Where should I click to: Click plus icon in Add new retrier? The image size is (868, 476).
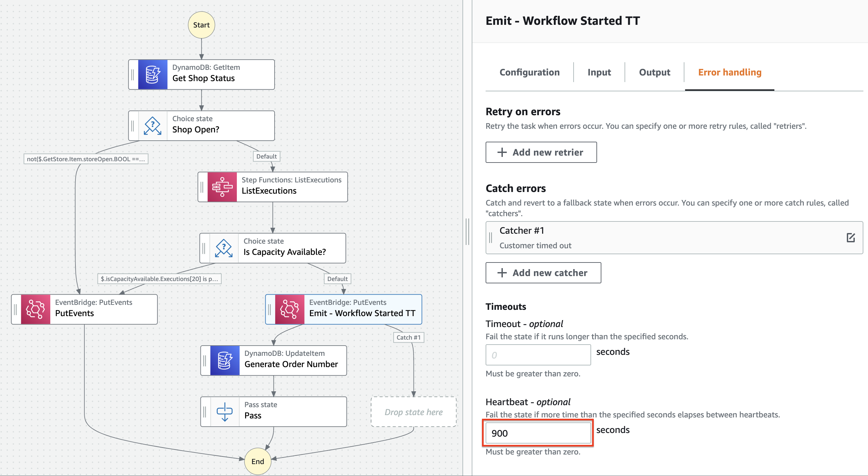click(502, 152)
